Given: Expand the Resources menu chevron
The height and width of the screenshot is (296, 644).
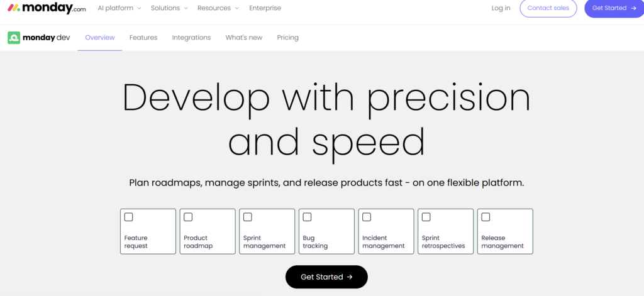Looking at the screenshot, I should pos(236,8).
